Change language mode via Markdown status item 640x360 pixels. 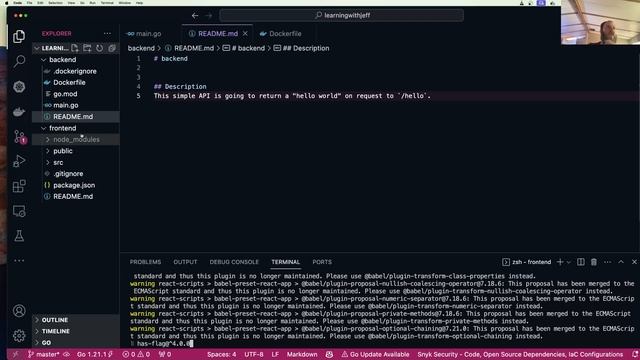(302, 354)
